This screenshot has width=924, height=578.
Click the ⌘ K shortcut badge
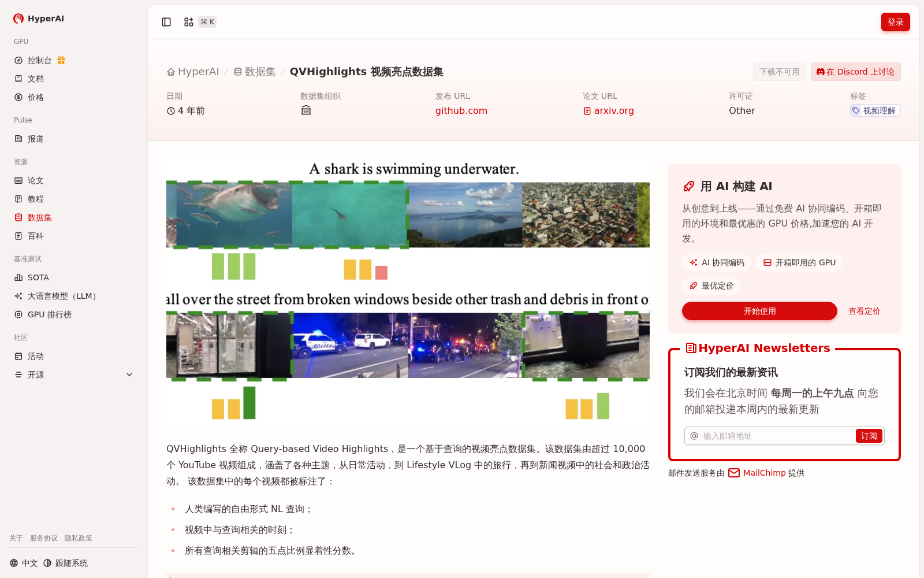(207, 22)
